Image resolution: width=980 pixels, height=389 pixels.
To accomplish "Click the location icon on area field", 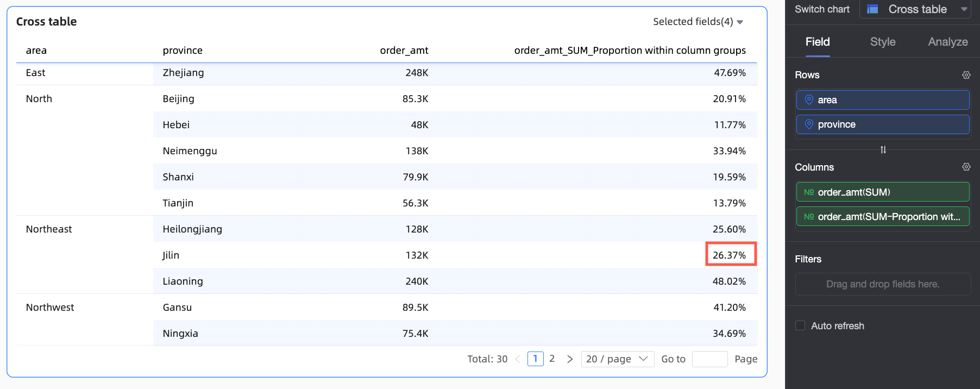I will [x=809, y=100].
